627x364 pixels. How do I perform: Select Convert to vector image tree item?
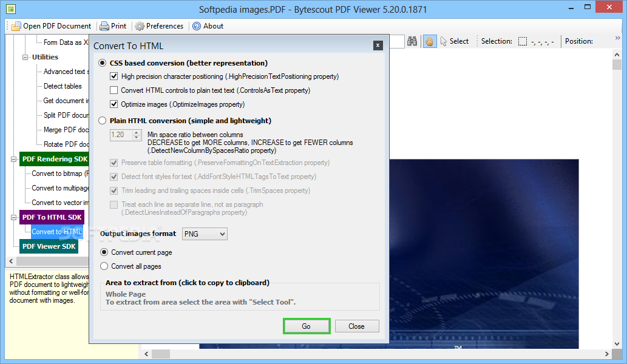tap(60, 203)
